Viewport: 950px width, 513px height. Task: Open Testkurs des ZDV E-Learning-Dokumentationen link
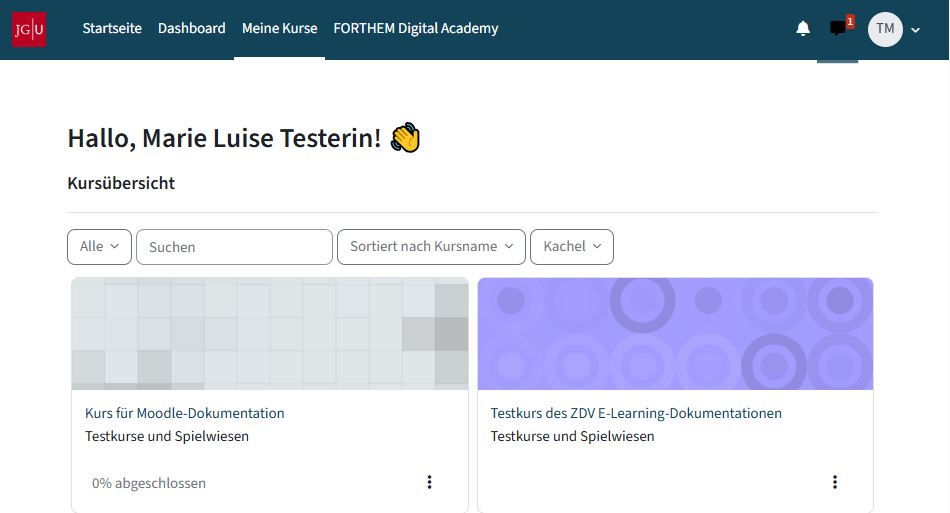(x=636, y=413)
